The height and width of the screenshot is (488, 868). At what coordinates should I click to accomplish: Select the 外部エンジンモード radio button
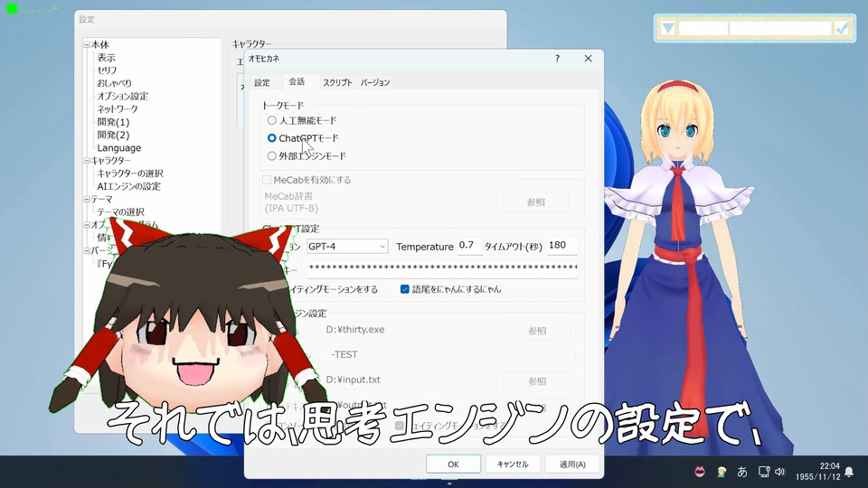tap(272, 156)
